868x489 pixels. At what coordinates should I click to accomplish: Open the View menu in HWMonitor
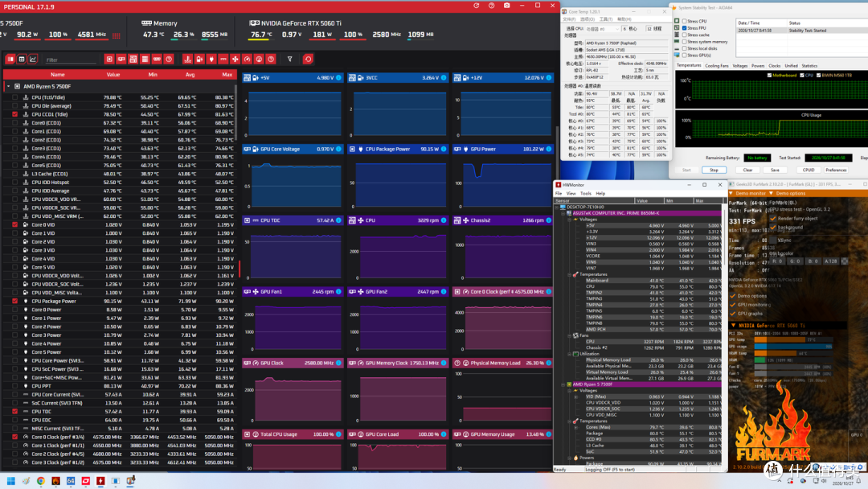coord(571,193)
